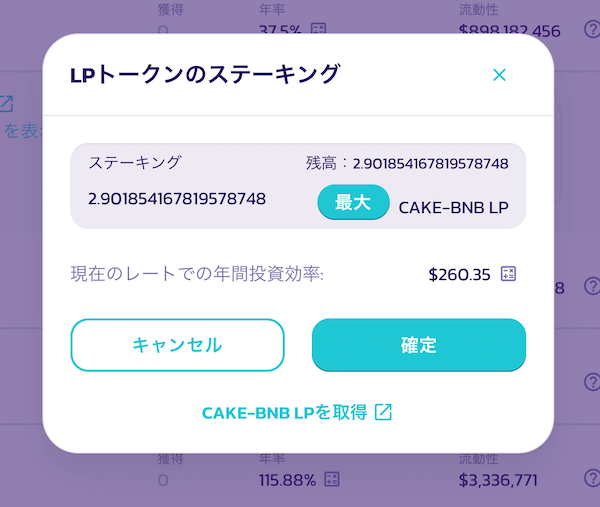Tap the 最大 max amount button
The image size is (600, 507).
[x=353, y=202]
